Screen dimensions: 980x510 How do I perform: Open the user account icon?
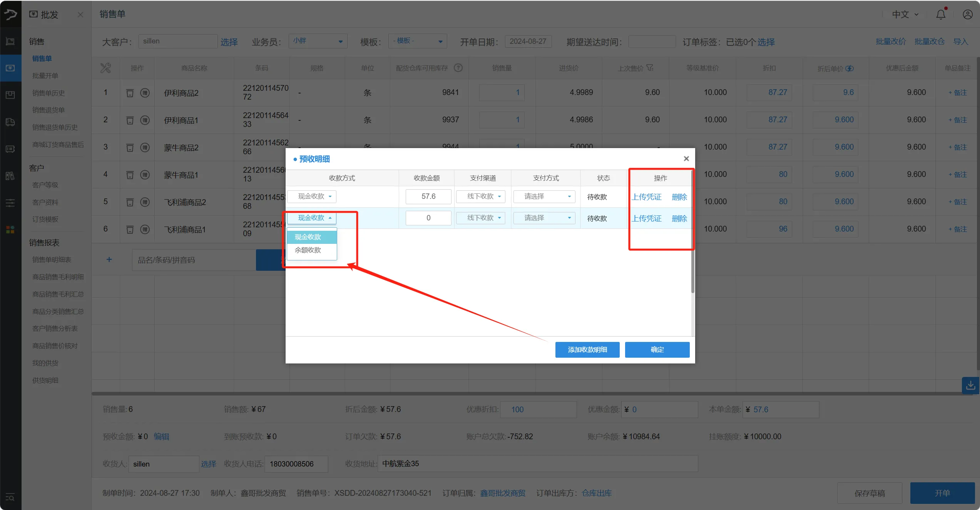coord(967,15)
